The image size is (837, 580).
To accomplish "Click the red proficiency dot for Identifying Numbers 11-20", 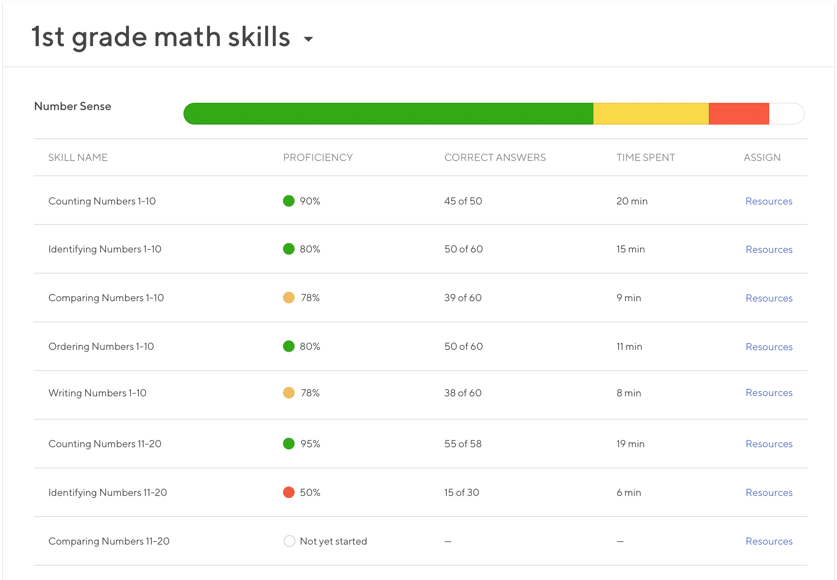I will pos(290,492).
